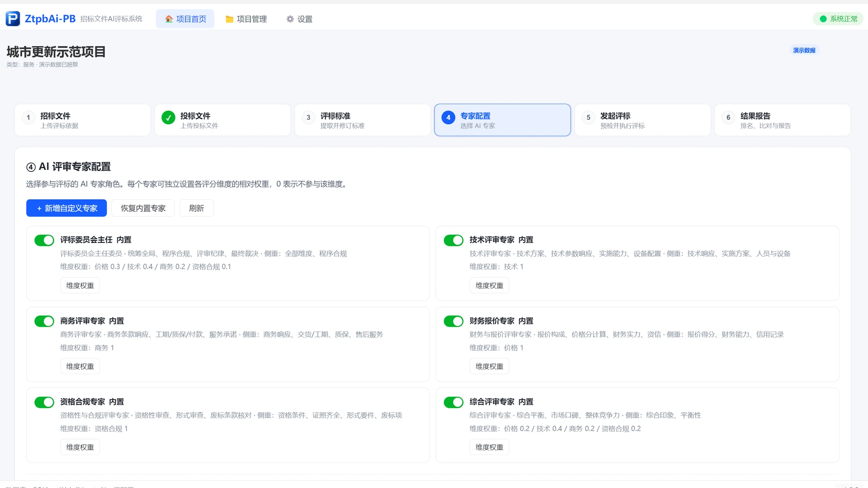
Task: Go to 评标标准 step
Action: tap(363, 120)
